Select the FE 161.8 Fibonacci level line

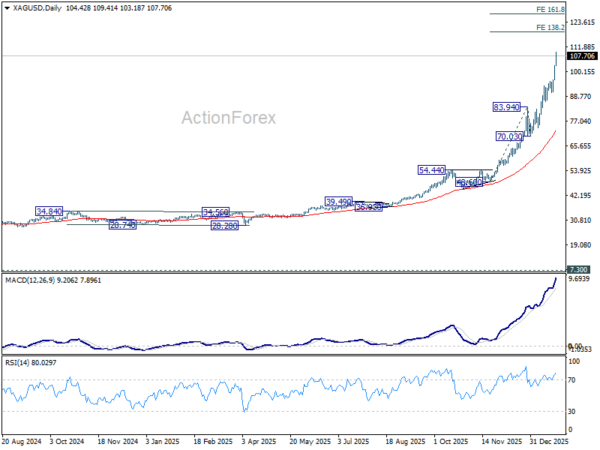pos(527,13)
